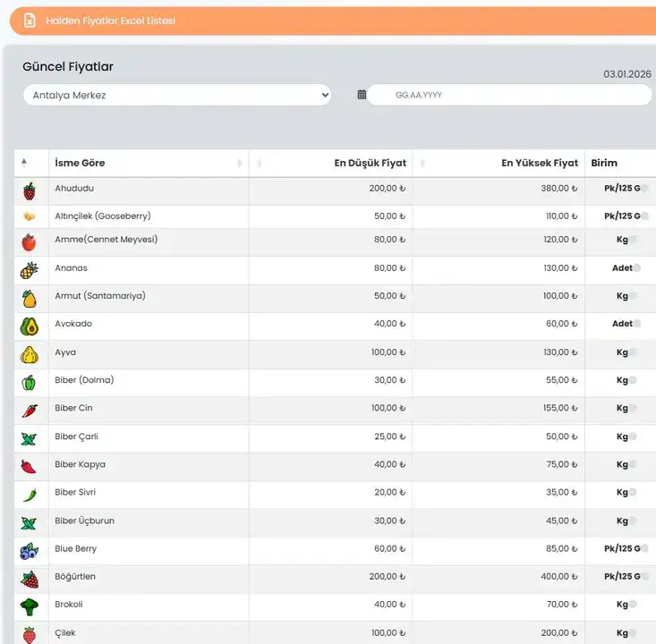Sort table using first column arrow
This screenshot has height=644, width=656.
tap(24, 163)
